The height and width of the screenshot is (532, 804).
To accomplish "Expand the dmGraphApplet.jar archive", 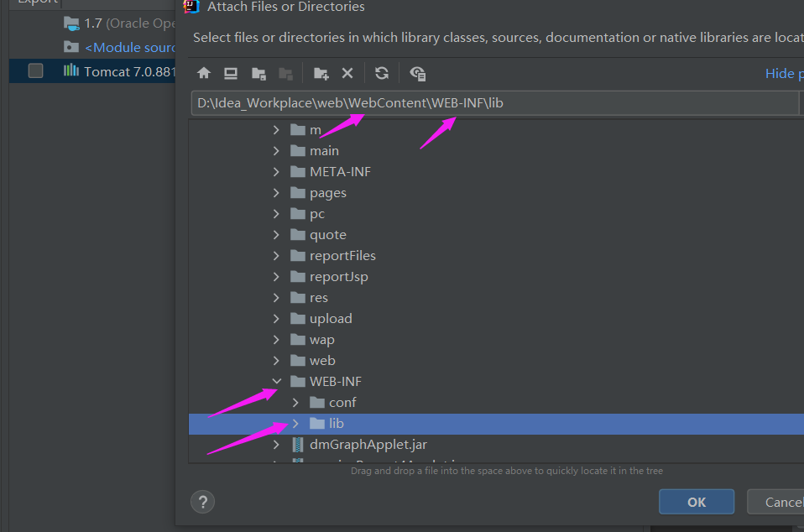I will pyautogui.click(x=276, y=445).
